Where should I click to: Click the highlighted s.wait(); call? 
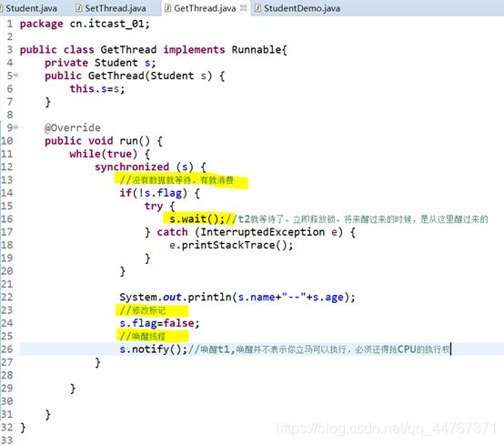[x=197, y=219]
